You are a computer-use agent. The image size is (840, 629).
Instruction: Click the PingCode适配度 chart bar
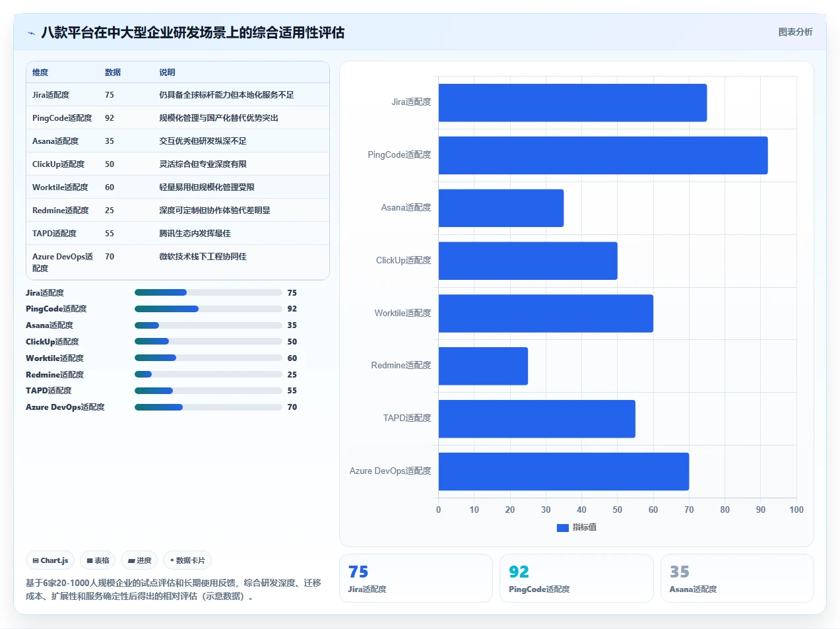(603, 155)
